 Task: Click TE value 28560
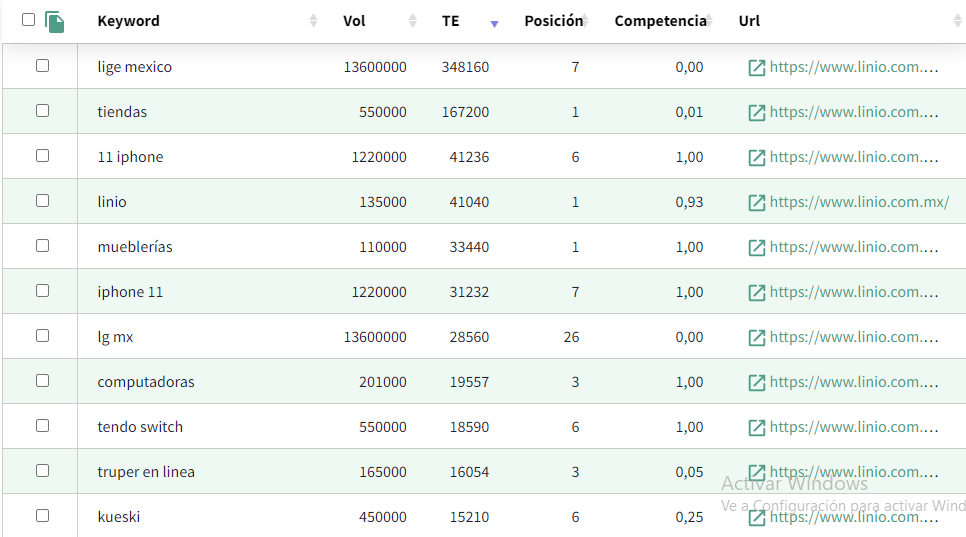[x=469, y=337]
